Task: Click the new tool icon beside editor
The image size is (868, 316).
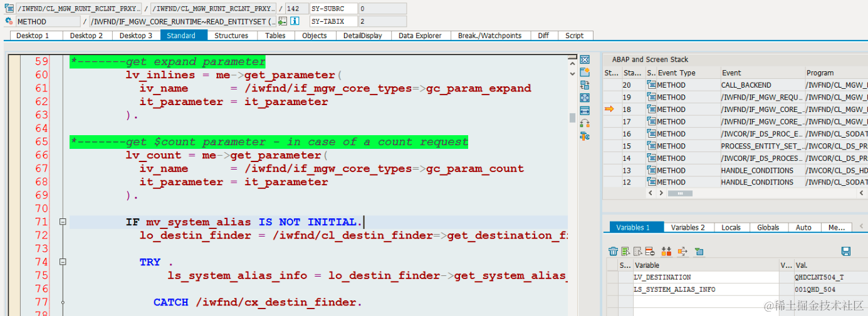Action: (585, 72)
